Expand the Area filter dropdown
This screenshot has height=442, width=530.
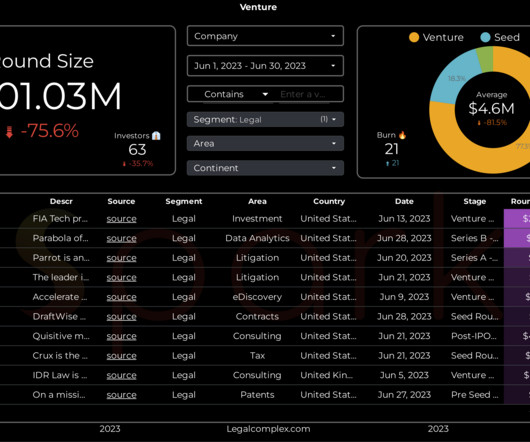click(265, 143)
